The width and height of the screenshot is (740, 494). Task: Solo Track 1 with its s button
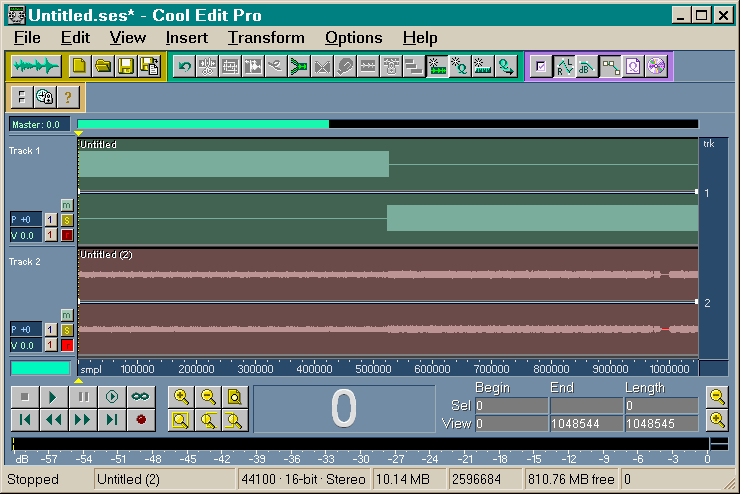point(67,220)
